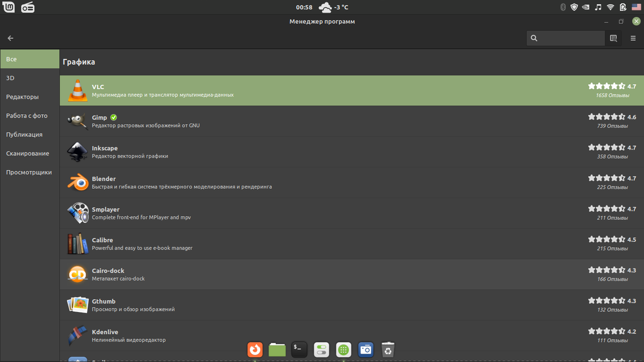
Task: Open the Linux Mint menu logo
Action: point(8,7)
